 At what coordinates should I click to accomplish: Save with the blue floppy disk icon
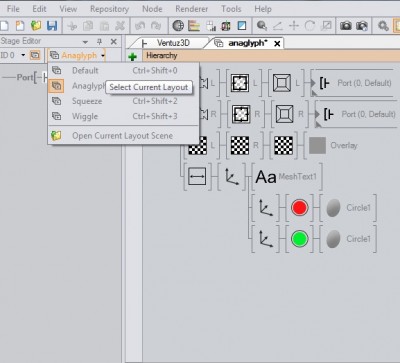coord(52,26)
